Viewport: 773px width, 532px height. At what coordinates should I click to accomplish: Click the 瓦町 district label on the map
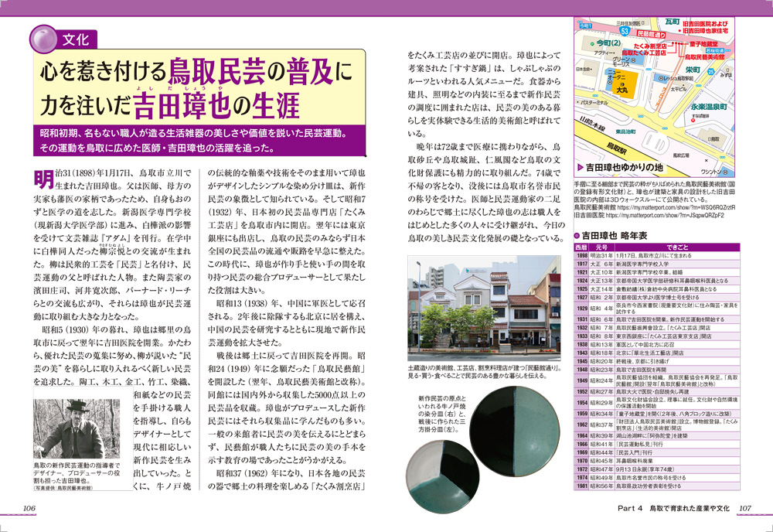click(672, 22)
